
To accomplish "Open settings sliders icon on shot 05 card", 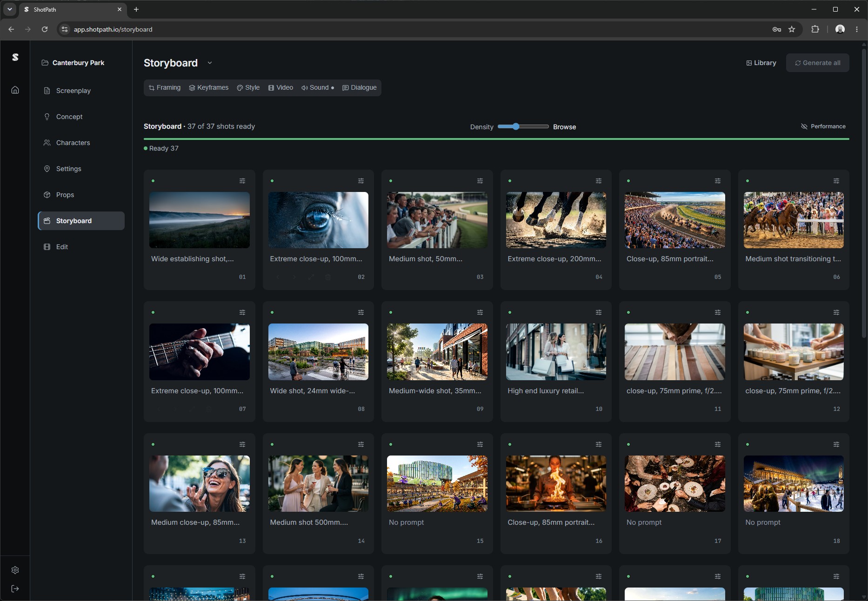I will [718, 181].
